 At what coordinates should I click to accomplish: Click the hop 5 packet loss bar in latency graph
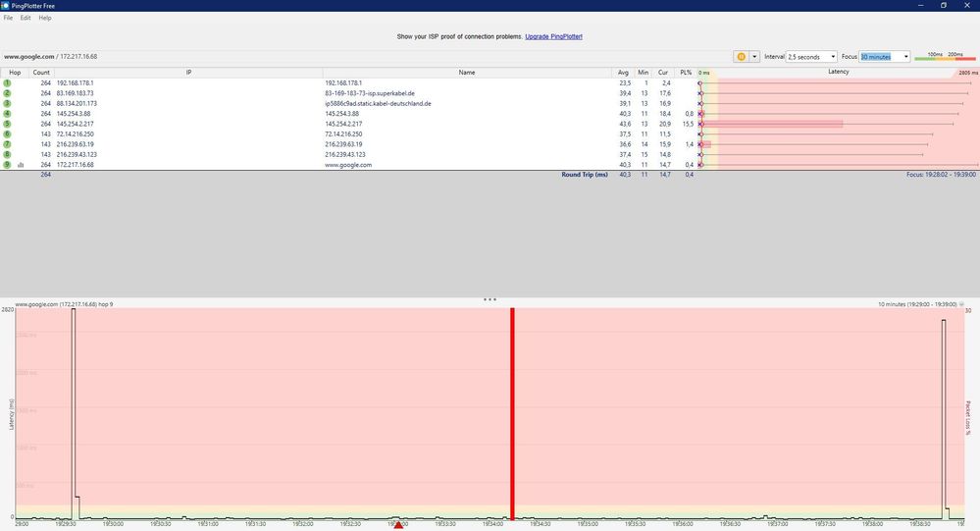point(772,124)
